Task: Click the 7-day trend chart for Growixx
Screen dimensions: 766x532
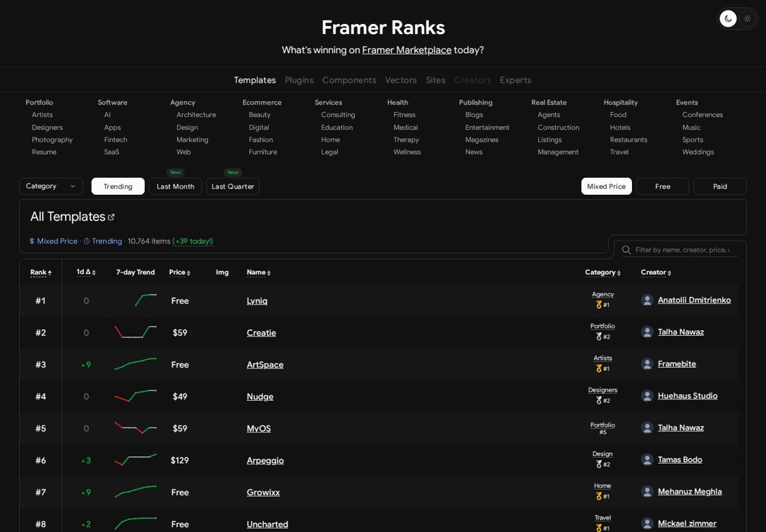Action: (135, 492)
